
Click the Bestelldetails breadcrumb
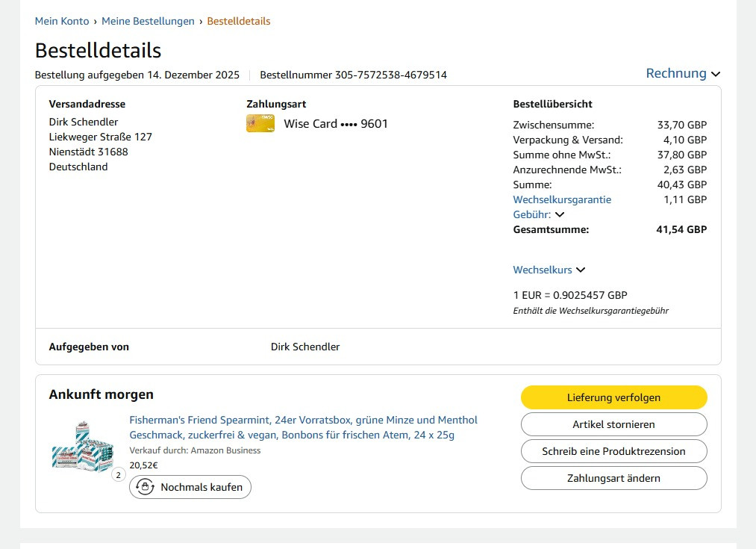pyautogui.click(x=239, y=21)
